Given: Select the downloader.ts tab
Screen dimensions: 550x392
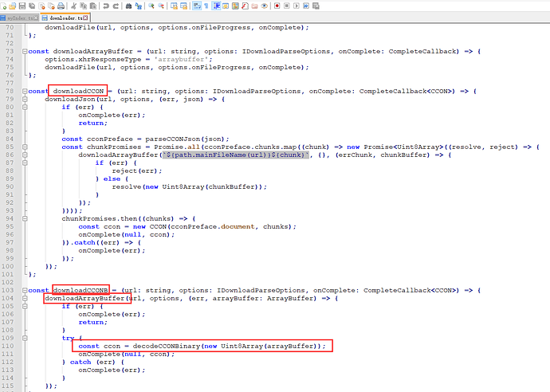Looking at the screenshot, I should pos(65,18).
